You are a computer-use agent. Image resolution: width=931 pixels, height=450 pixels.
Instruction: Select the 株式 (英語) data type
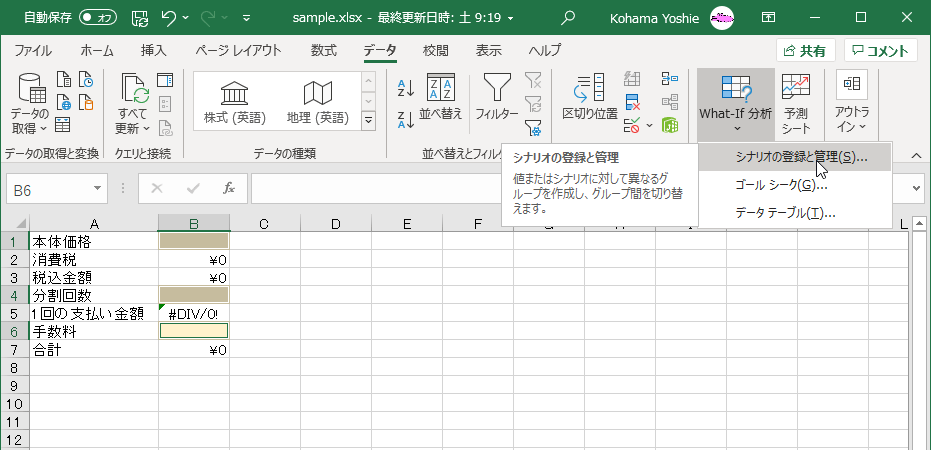pos(235,104)
